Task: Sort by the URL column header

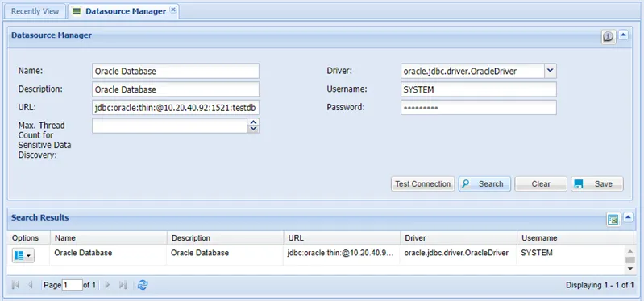Action: (342, 238)
